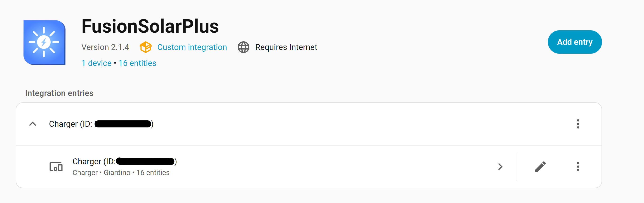Open the 16 entities link in the header
Screen dimensions: 644x203
pyautogui.click(x=137, y=63)
